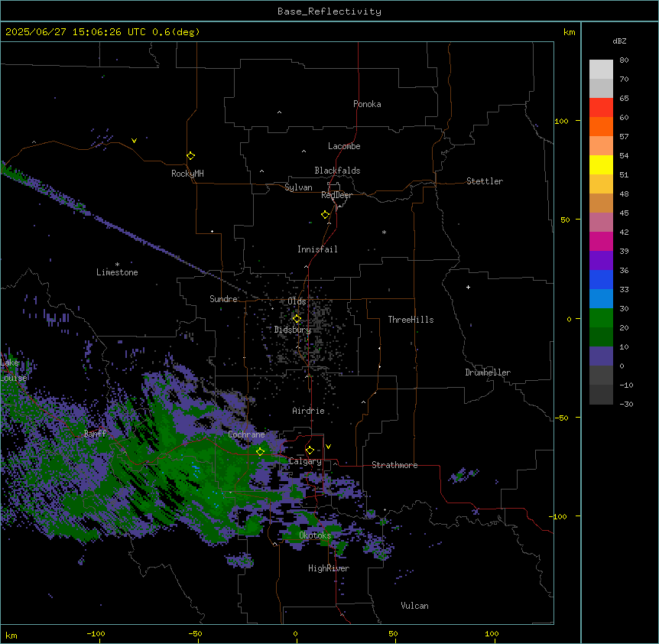Select the yellow 51–54 dBZ legend swatch
The image size is (659, 644).
[x=601, y=164]
